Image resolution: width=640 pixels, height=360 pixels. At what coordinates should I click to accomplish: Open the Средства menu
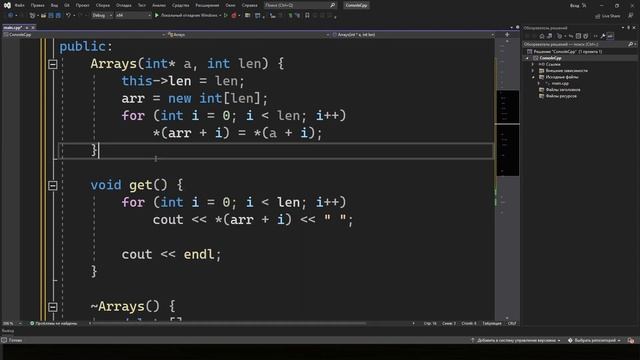(180, 5)
